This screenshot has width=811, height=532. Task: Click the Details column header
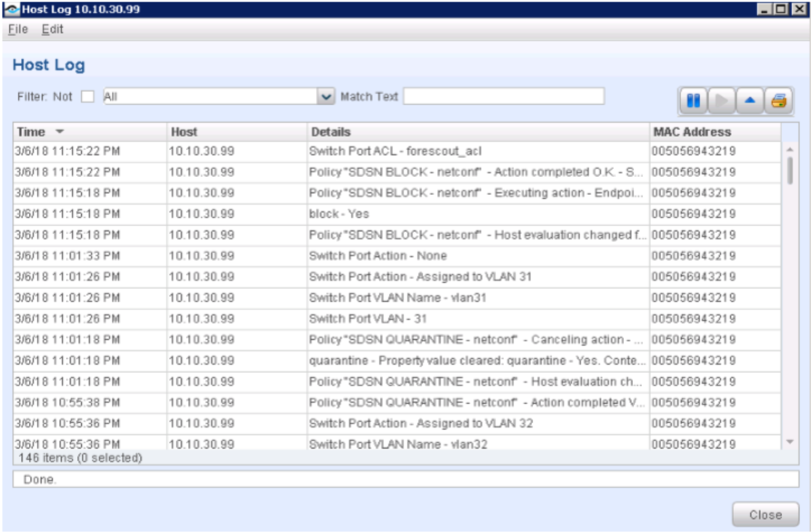pos(478,132)
